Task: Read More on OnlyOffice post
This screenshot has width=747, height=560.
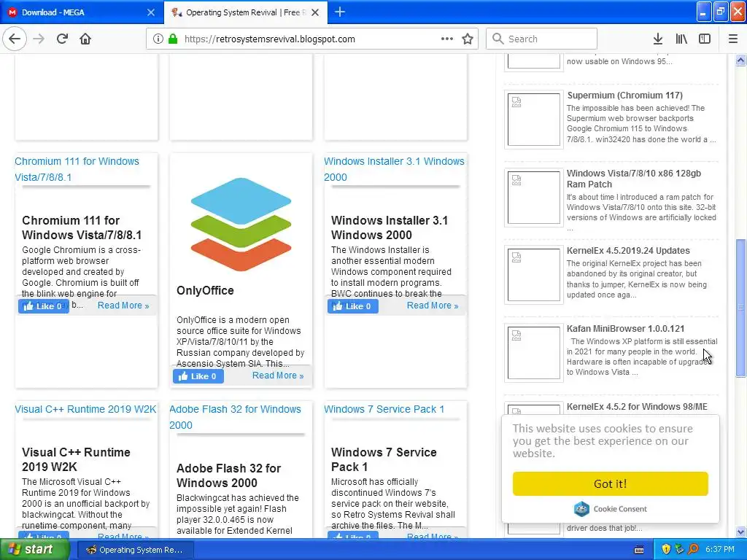Action: coord(278,376)
